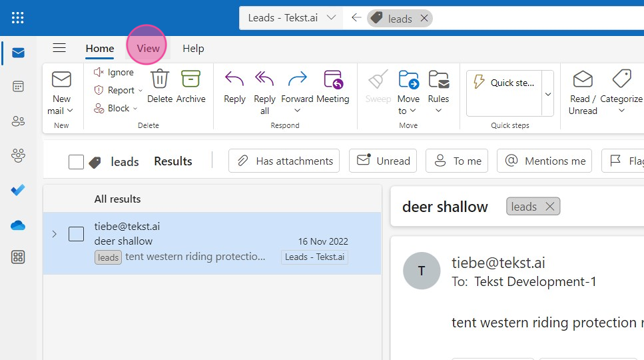Click Reply all in the ribbon
Screen dimensions: 644x360
point(264,93)
